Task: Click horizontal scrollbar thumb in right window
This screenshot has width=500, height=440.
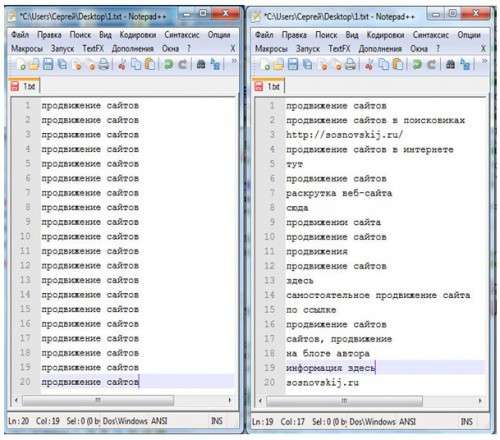Action: pos(344,400)
